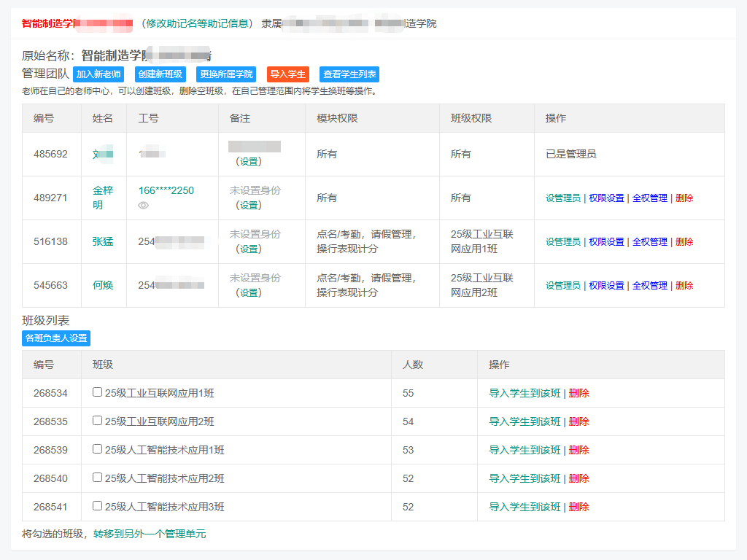Click 全权管理 for 金梓明
The height and width of the screenshot is (560, 747).
(649, 198)
